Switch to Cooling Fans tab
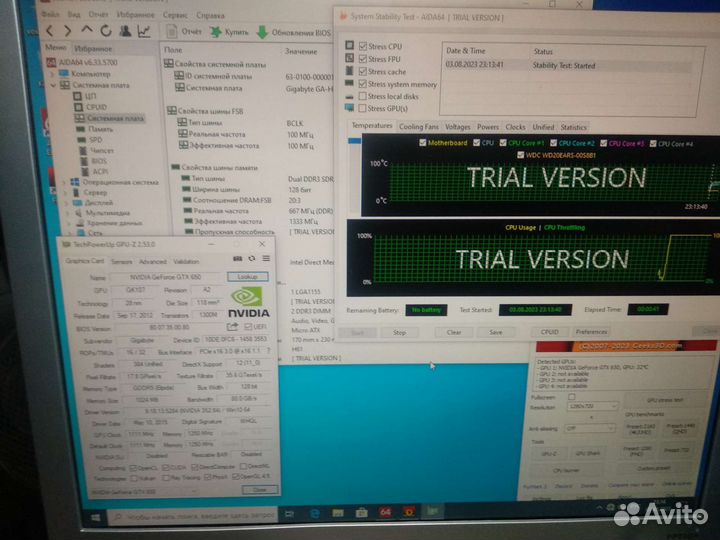This screenshot has height=540, width=720. pyautogui.click(x=419, y=126)
